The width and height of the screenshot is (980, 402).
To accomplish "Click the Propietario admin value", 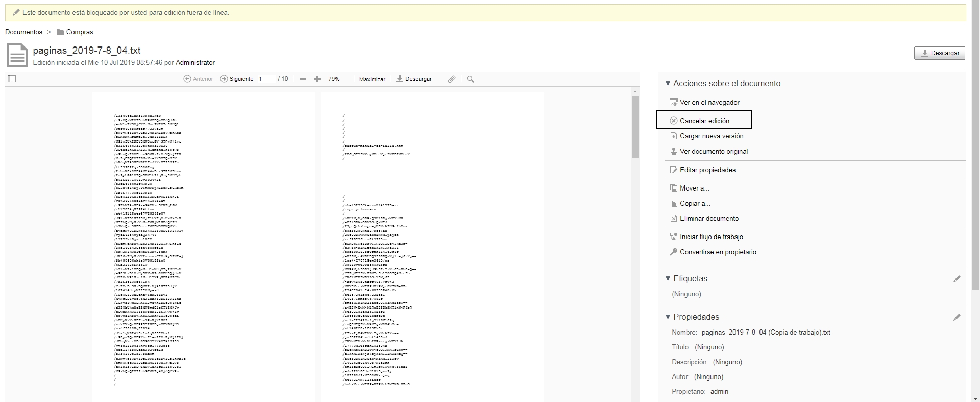I will point(719,391).
